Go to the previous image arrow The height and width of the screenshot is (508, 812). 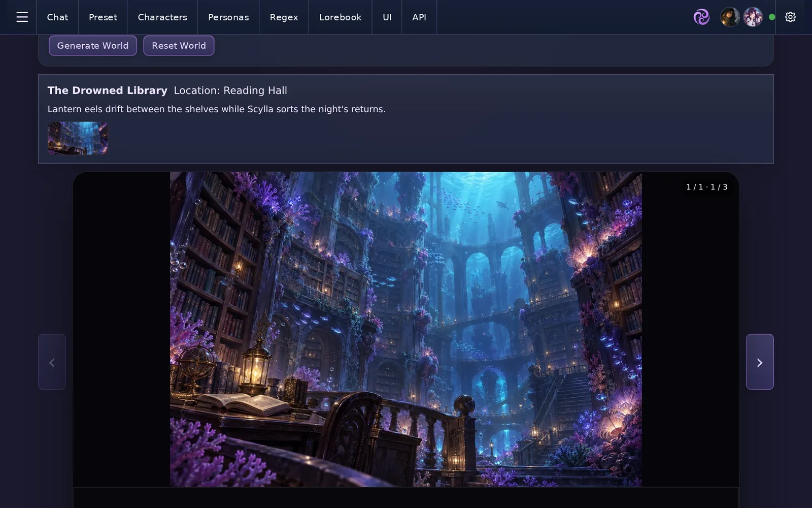click(x=52, y=362)
